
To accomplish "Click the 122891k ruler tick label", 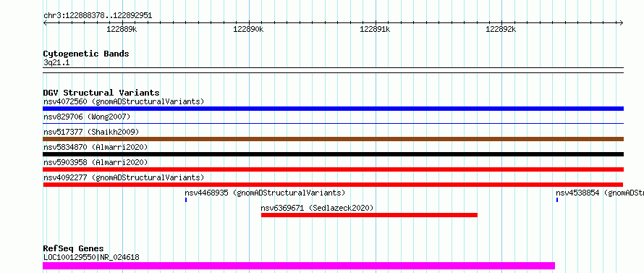I will (x=375, y=30).
